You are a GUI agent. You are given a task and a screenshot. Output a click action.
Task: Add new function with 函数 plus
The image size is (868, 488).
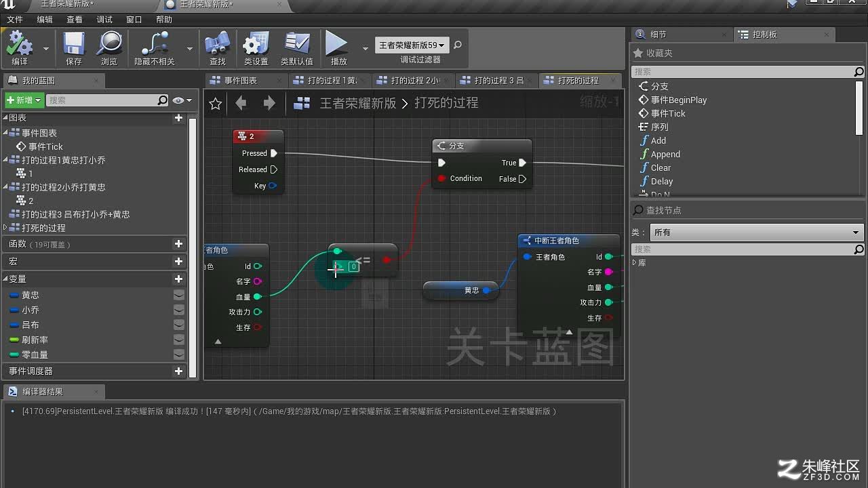click(179, 244)
